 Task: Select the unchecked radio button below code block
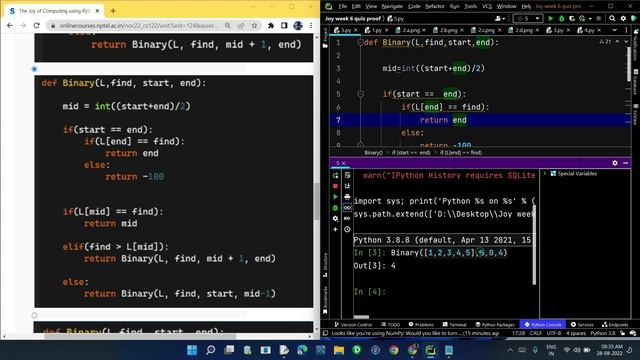34,315
